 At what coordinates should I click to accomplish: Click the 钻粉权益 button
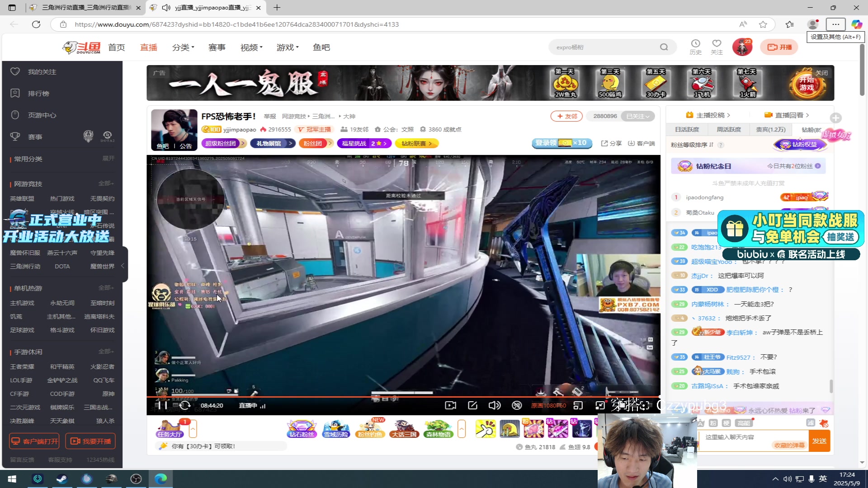click(x=800, y=145)
